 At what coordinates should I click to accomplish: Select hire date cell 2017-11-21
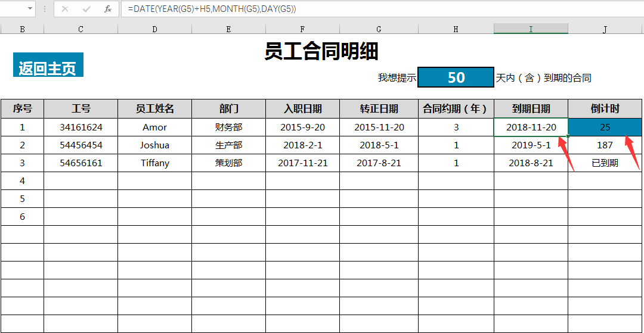[303, 163]
